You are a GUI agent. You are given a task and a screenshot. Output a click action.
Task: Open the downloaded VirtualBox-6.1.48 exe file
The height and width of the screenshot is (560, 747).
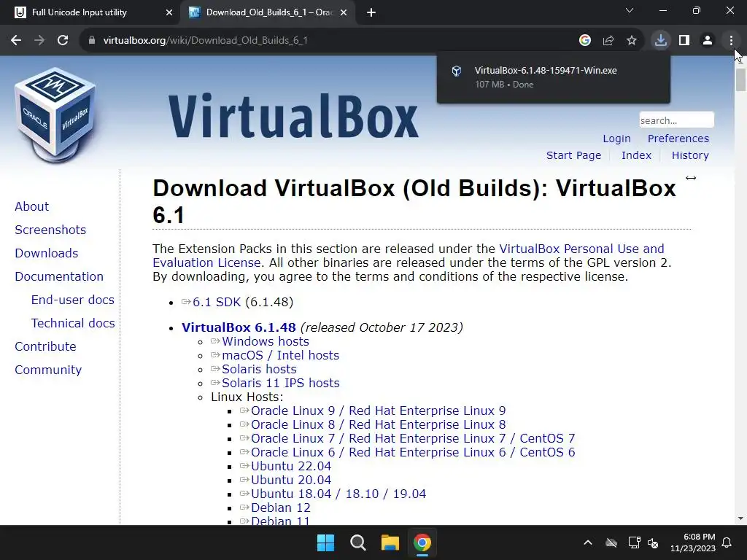click(x=553, y=77)
